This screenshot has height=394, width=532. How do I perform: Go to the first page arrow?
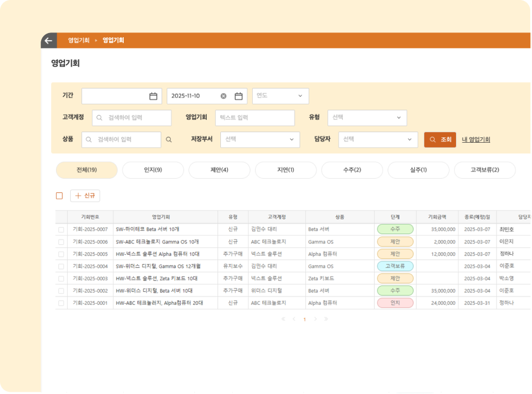(x=283, y=319)
